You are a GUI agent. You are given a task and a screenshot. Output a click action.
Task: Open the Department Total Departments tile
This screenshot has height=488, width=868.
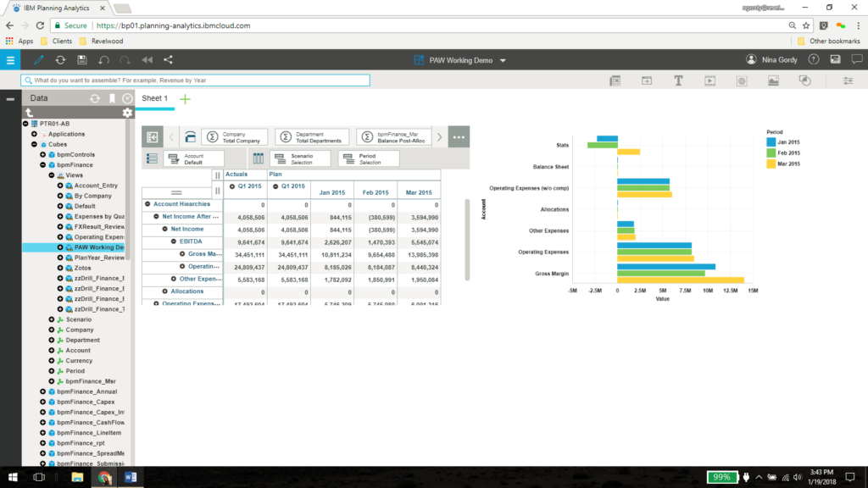pos(312,137)
